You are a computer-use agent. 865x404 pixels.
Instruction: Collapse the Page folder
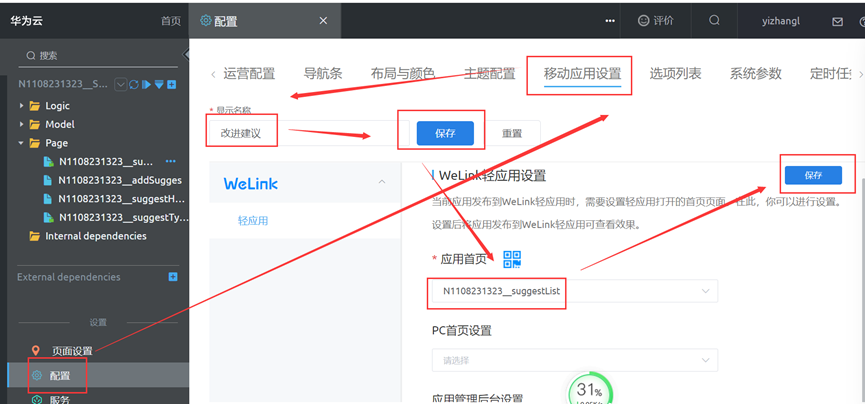tap(22, 143)
